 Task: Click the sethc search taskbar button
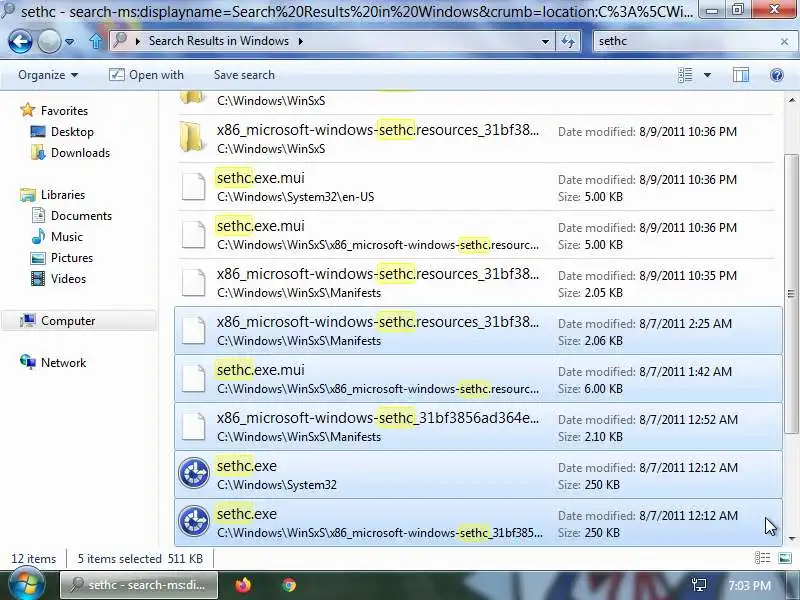[139, 585]
